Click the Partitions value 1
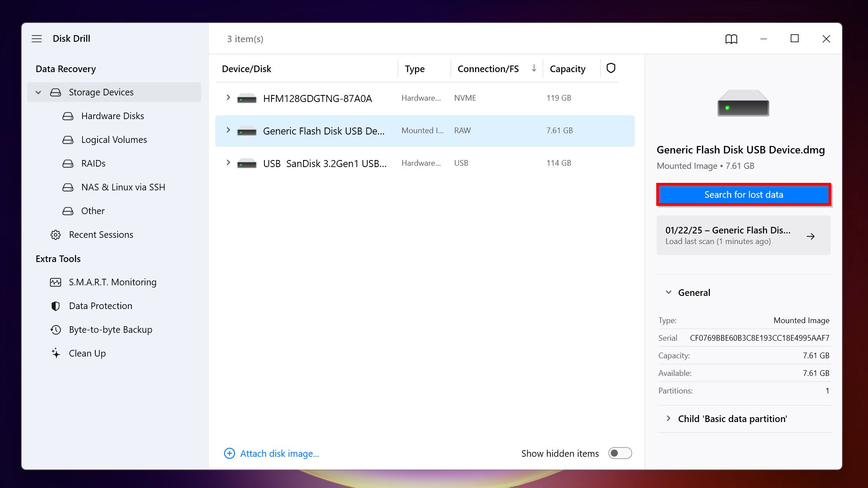Screen dimensions: 868x488 [827, 390]
